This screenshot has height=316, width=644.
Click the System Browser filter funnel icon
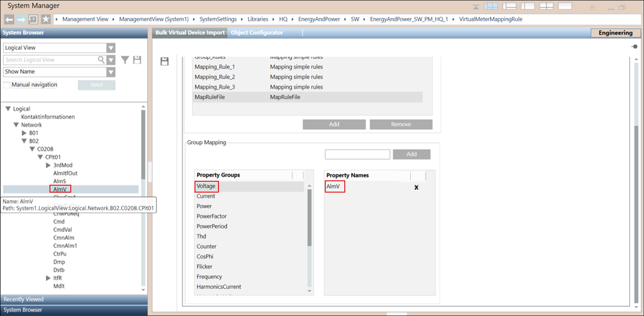tap(125, 60)
